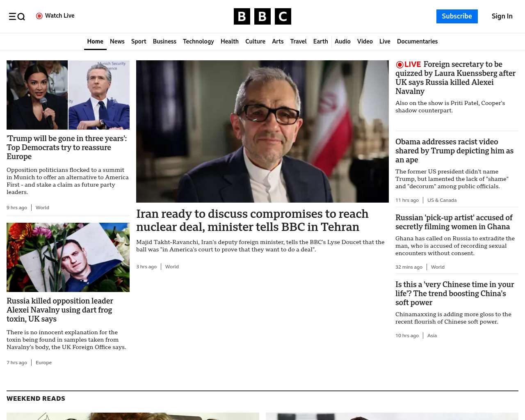The image size is (525, 420).
Task: Click the World tag under Iran story
Action: point(172,267)
